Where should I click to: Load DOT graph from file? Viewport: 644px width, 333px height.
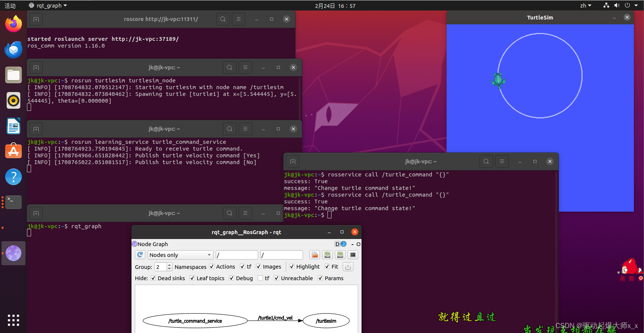[315, 255]
